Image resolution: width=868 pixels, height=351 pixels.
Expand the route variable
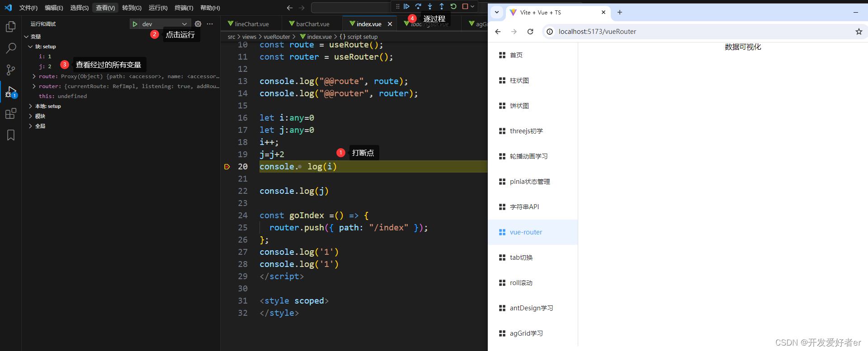coord(34,76)
